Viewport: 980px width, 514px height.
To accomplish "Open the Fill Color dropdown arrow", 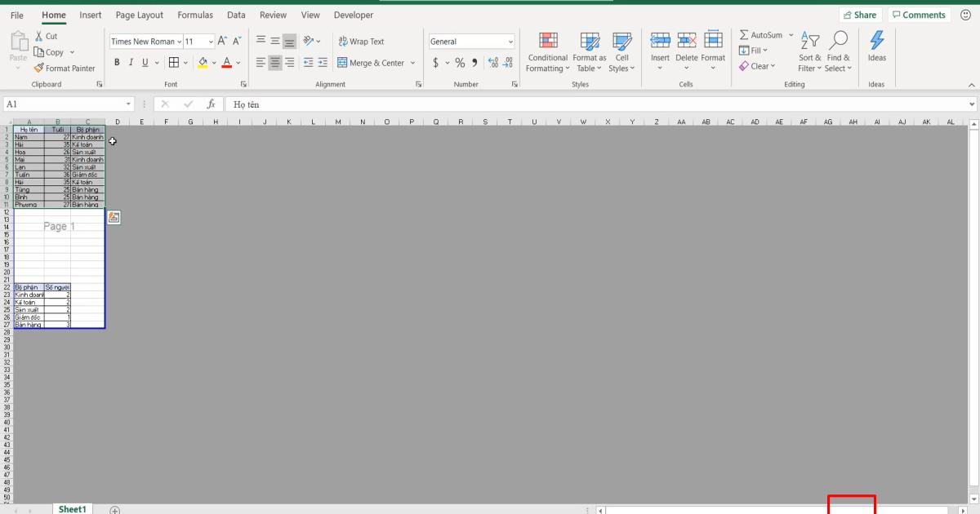I will pyautogui.click(x=212, y=61).
